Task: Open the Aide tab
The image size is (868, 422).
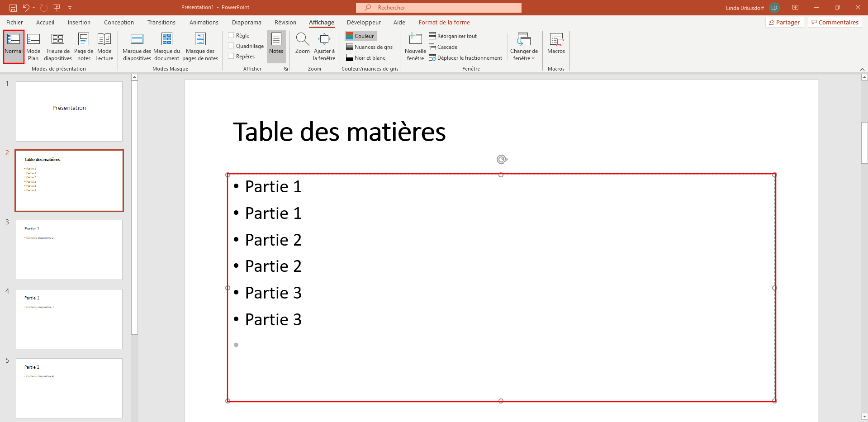Action: pyautogui.click(x=399, y=22)
